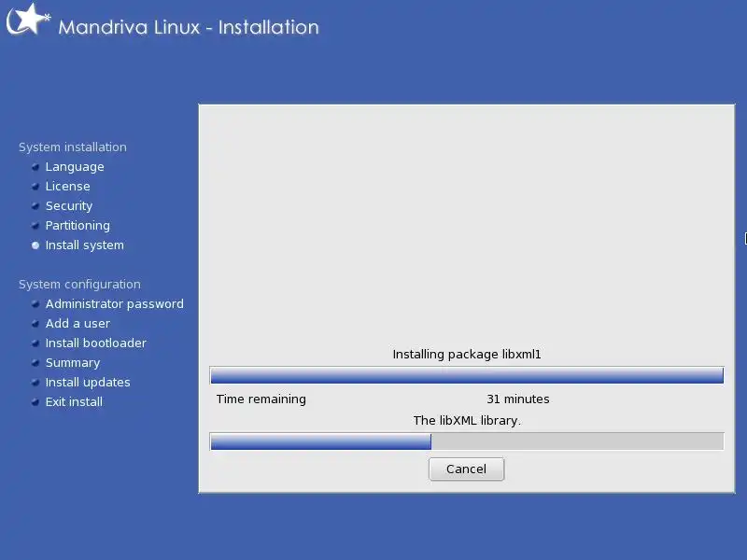Select the Exit install step
This screenshot has width=747, height=560.
[x=74, y=402]
